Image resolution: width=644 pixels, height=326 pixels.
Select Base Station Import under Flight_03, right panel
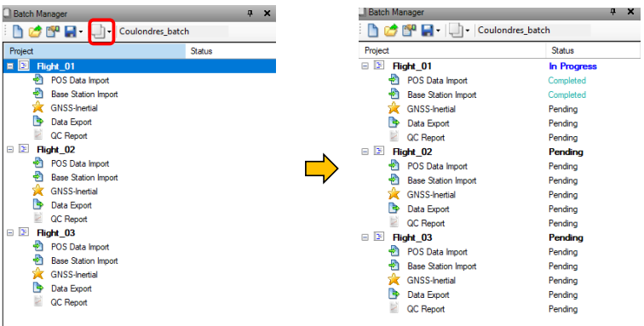point(441,266)
